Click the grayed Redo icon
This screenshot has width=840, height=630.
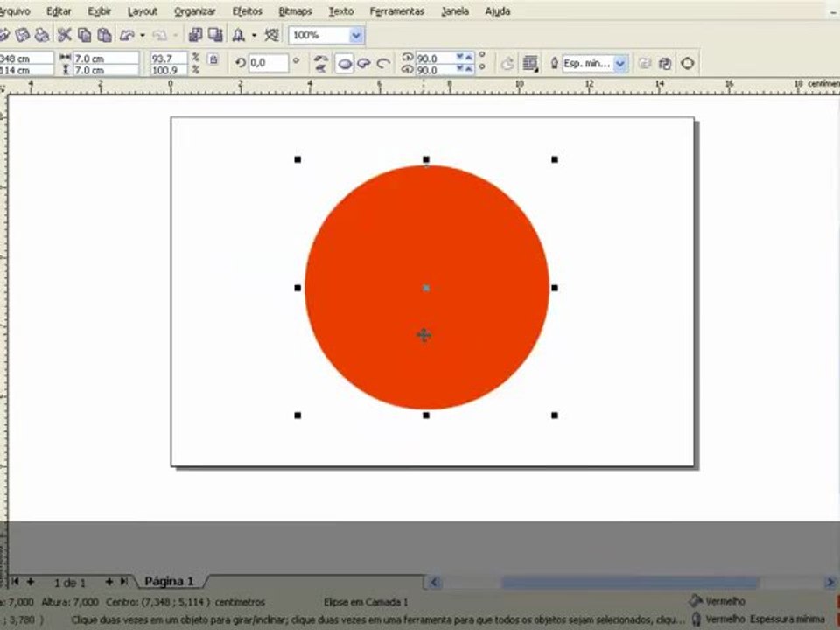coord(159,35)
